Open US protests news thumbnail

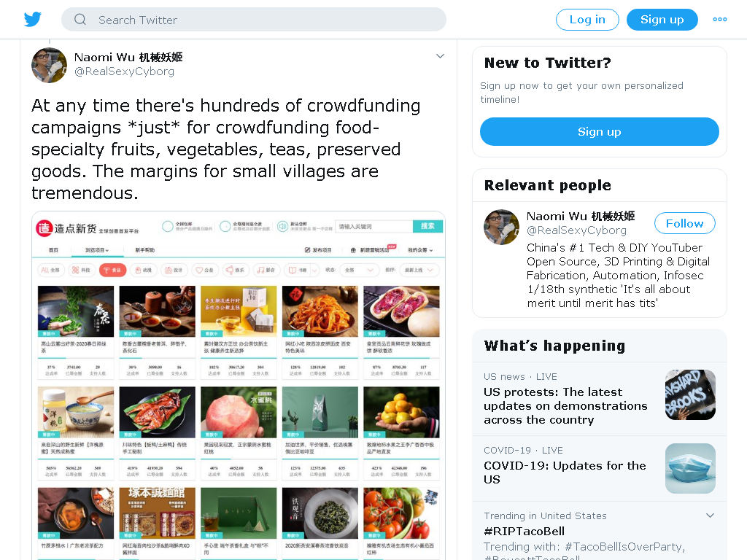pos(690,394)
